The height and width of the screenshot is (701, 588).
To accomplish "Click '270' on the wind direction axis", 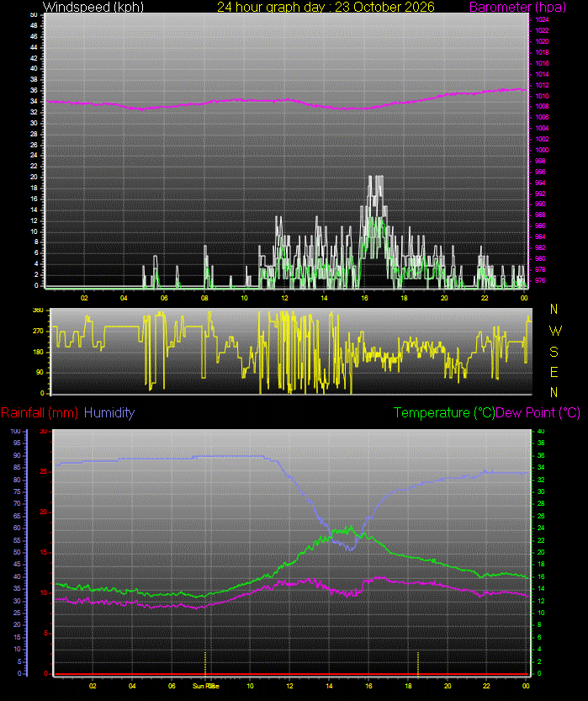I will pyautogui.click(x=39, y=332).
